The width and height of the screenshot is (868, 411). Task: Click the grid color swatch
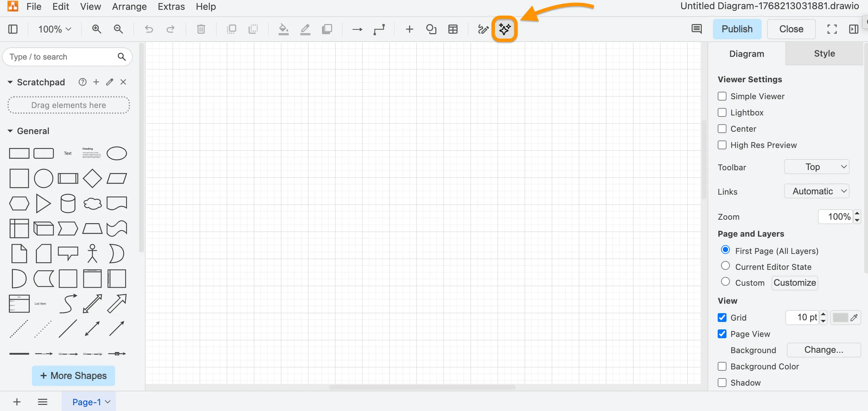point(840,318)
